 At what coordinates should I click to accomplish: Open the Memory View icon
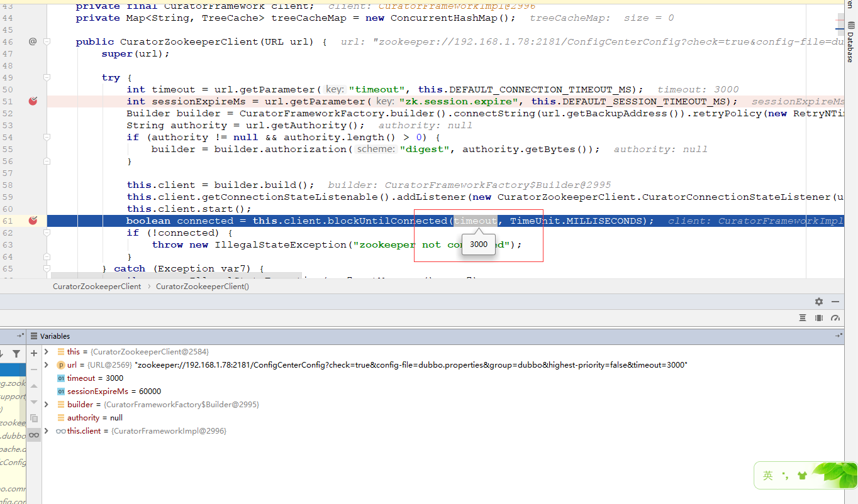[818, 318]
